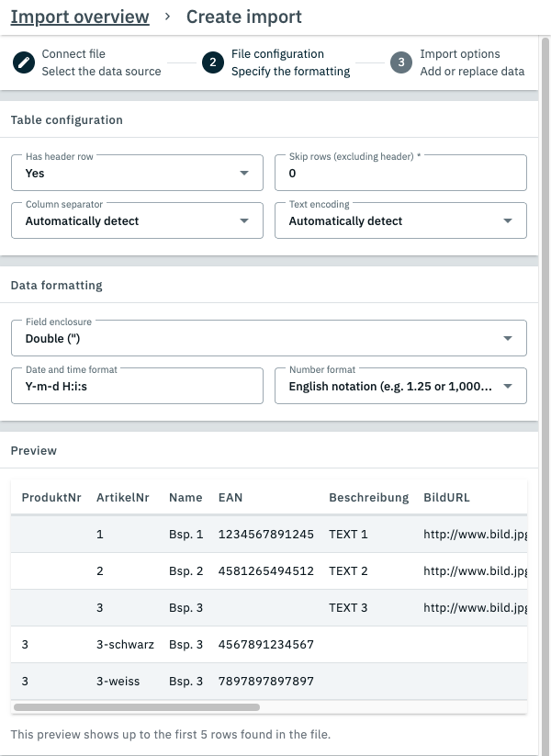Click the BildURL column header
The image size is (551, 756).
pos(446,498)
